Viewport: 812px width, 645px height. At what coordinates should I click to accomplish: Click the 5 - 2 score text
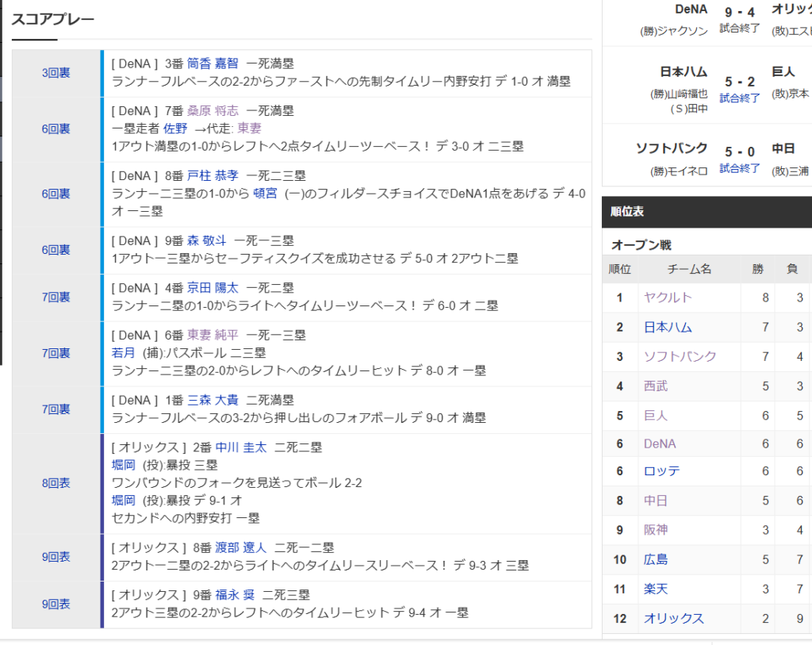click(x=740, y=82)
